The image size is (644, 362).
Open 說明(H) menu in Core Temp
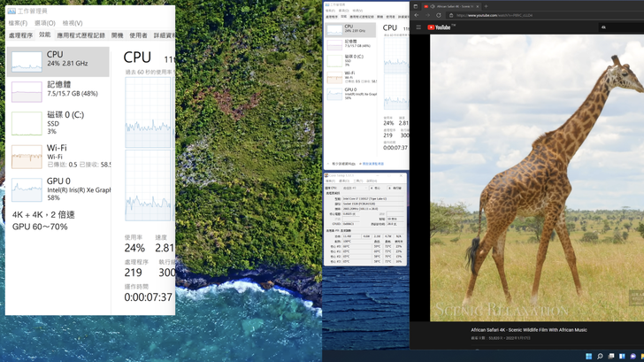point(372,181)
